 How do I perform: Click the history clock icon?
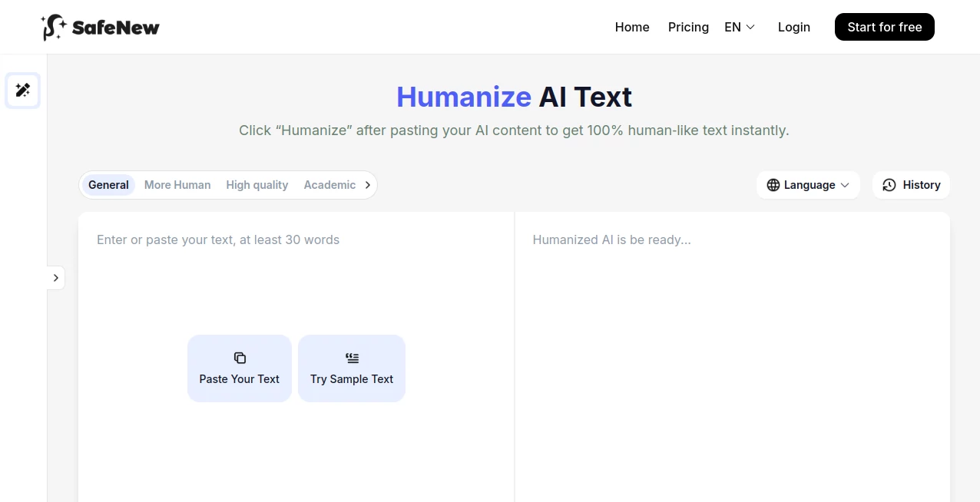[889, 185]
